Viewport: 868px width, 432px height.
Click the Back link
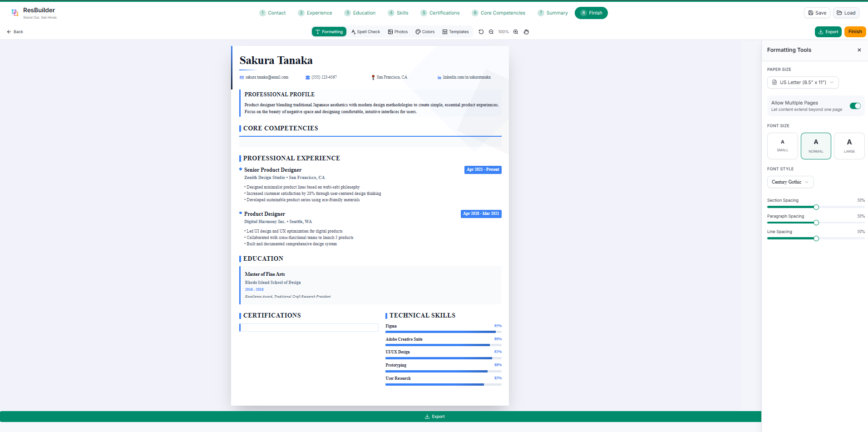tap(15, 32)
